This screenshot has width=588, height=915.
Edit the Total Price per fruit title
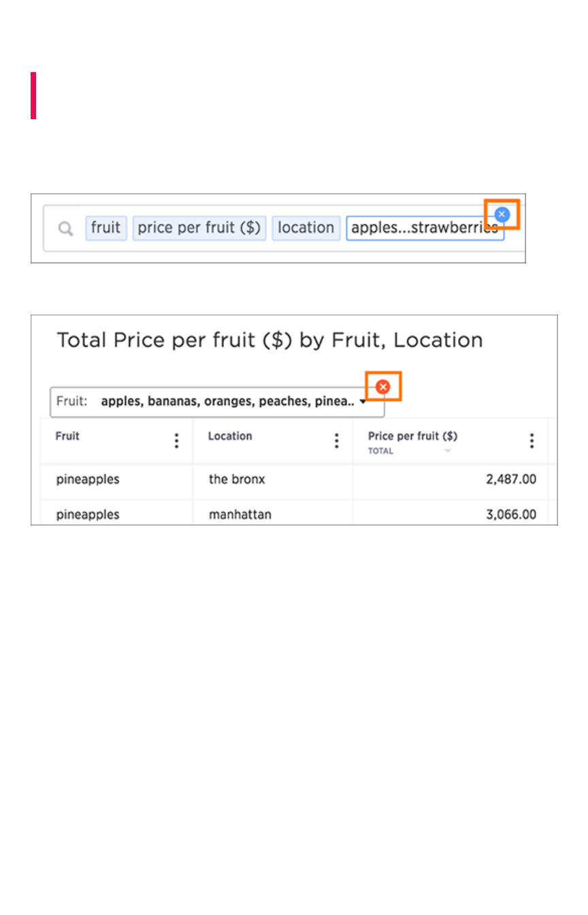tap(269, 340)
